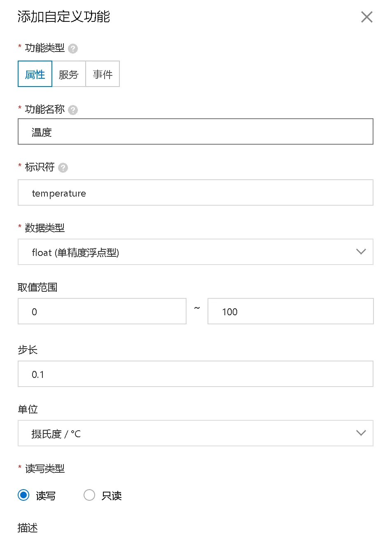The height and width of the screenshot is (537, 392).
Task: Open the 数据类型 float dropdown
Action: point(196,252)
